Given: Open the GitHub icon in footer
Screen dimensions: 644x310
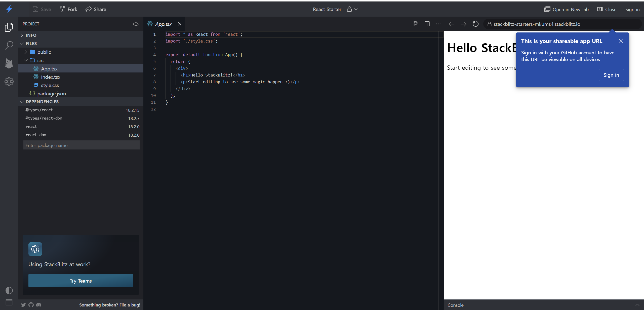Looking at the screenshot, I should tap(31, 305).
